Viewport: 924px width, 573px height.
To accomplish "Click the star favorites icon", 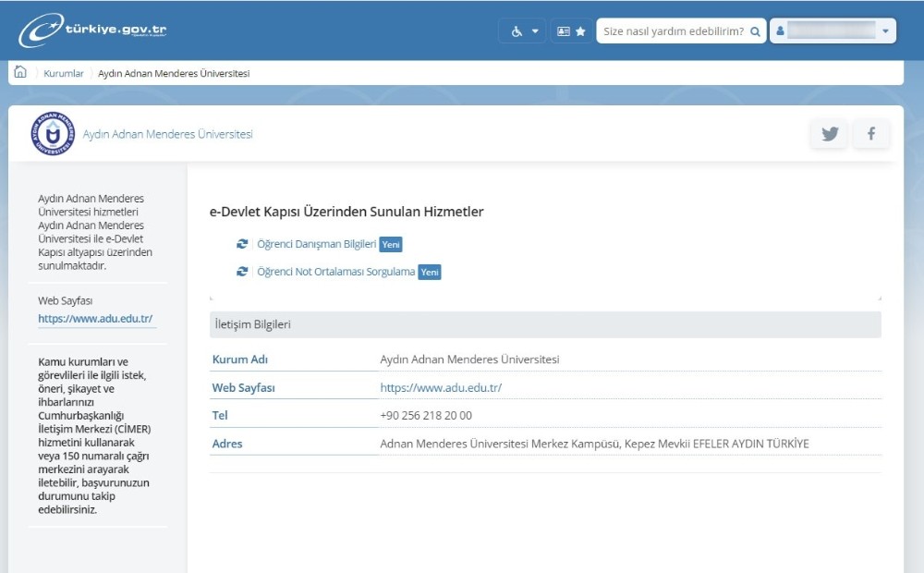I will pos(579,30).
